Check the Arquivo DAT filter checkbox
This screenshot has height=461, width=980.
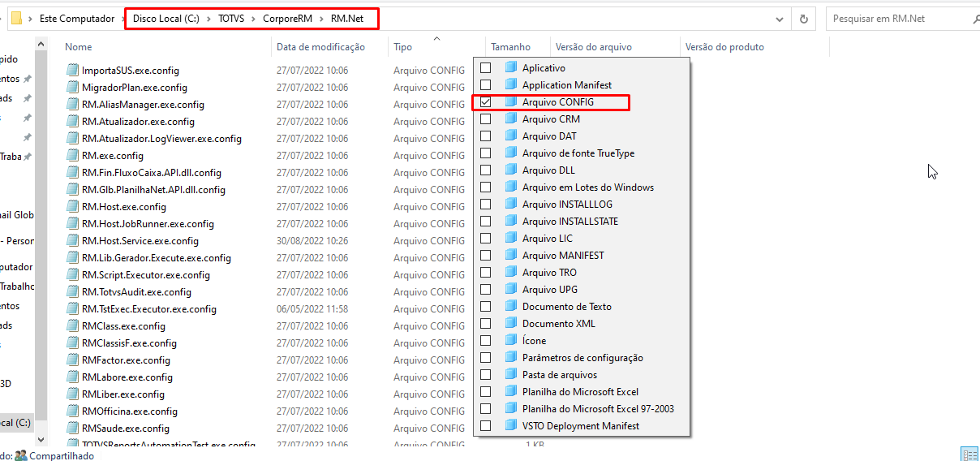point(485,136)
